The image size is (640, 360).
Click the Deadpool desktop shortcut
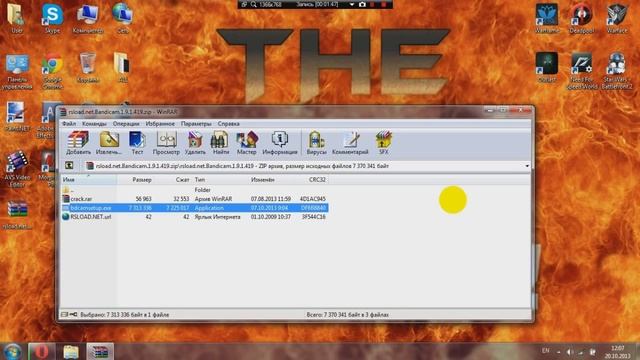tap(582, 18)
